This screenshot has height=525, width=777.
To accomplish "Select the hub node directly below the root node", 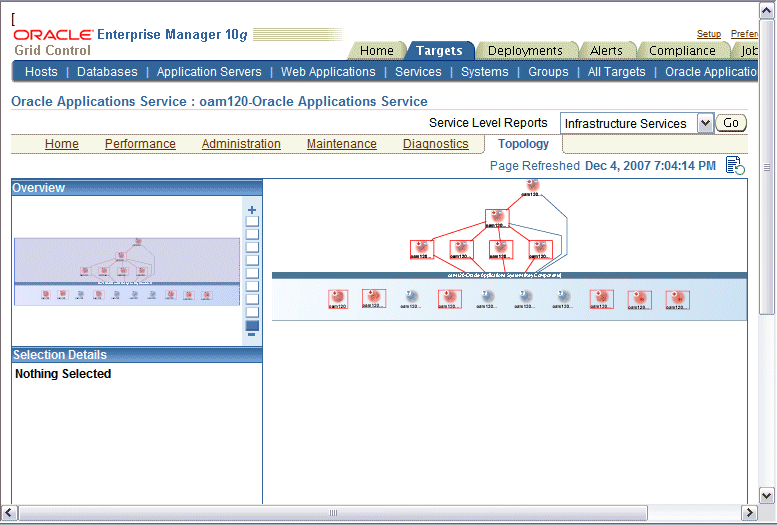I will pos(497,217).
